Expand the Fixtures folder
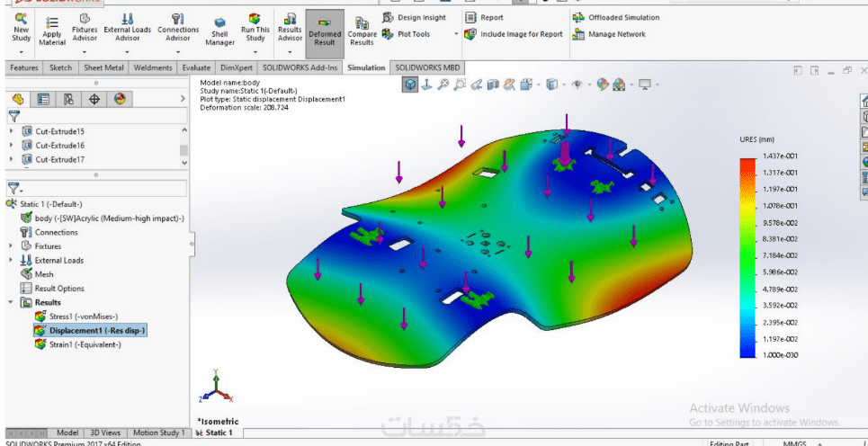The height and width of the screenshot is (446, 868). 12,246
